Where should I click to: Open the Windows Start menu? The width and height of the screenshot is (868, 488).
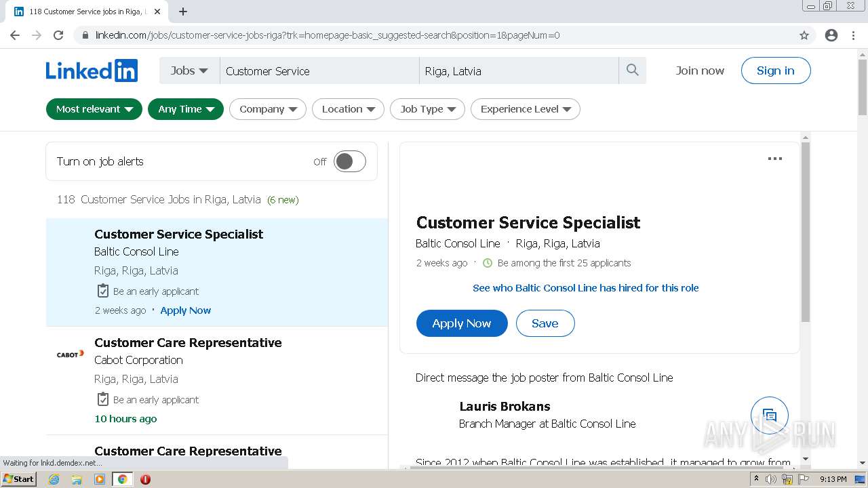pos(18,479)
